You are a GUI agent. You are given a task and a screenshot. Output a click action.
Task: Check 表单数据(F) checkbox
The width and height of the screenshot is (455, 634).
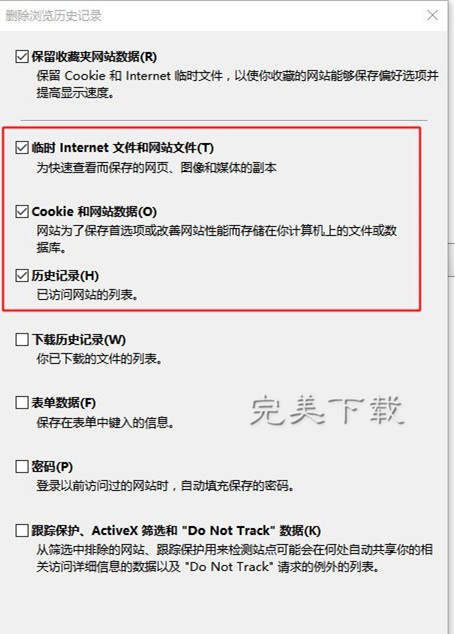click(x=22, y=403)
